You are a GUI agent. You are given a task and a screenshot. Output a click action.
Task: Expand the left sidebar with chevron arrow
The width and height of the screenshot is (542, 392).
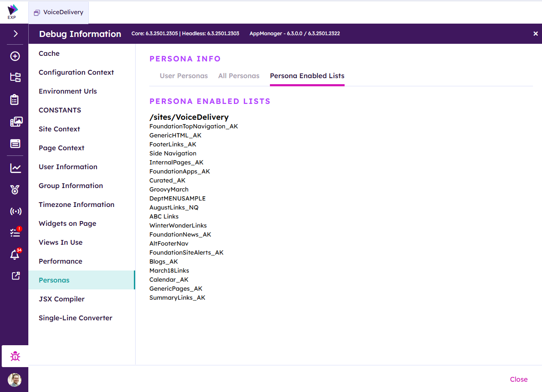[15, 33]
